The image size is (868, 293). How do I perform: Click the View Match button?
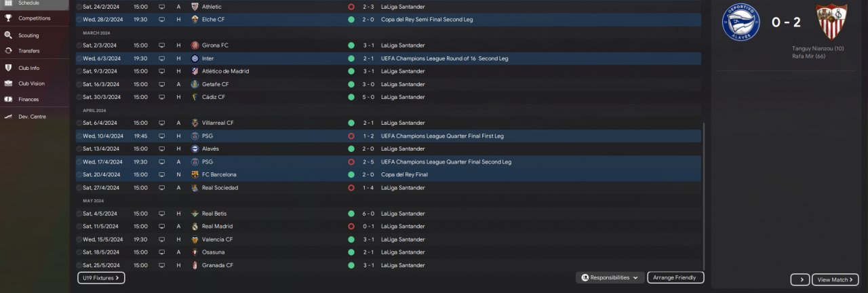(835, 279)
